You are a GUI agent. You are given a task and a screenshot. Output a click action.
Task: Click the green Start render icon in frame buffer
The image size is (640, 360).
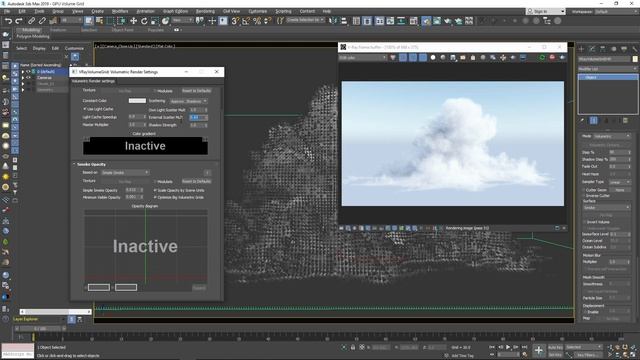[x=542, y=58]
